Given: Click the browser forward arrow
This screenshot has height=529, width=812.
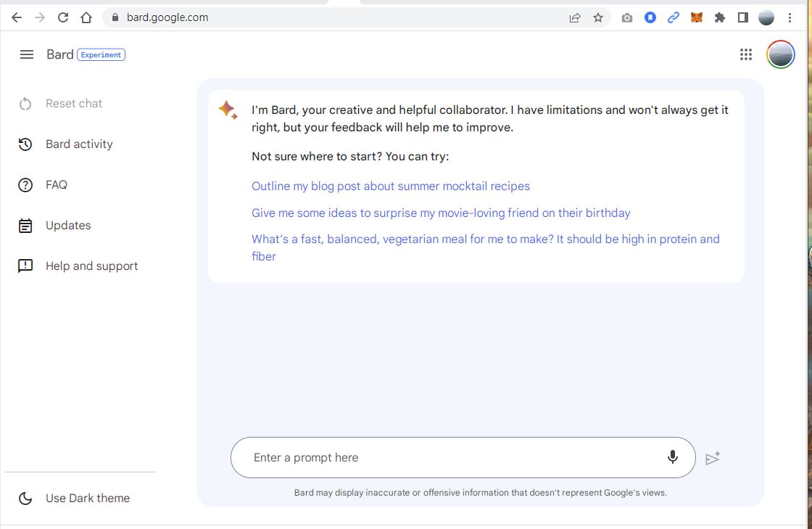Looking at the screenshot, I should click(x=40, y=17).
